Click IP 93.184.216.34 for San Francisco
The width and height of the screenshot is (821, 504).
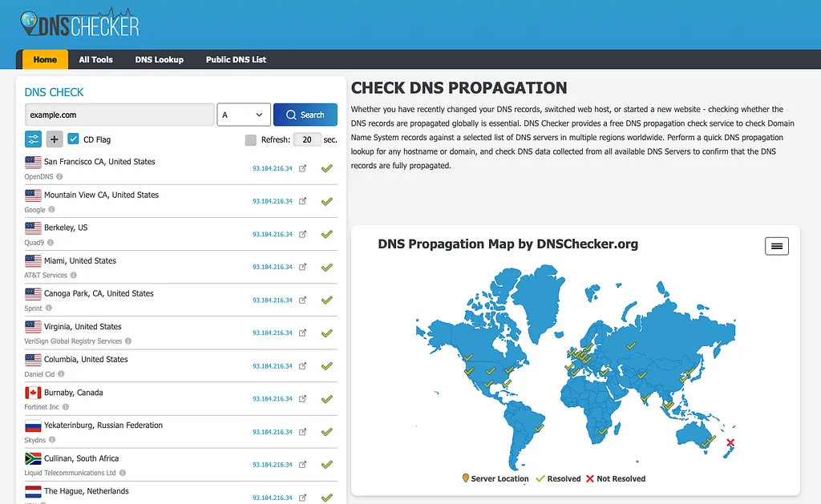coord(273,168)
